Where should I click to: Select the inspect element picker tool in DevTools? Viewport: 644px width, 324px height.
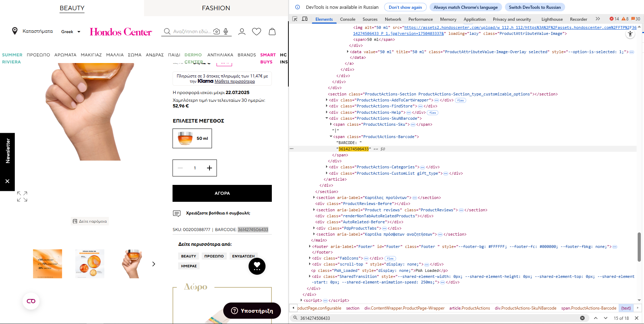[295, 19]
